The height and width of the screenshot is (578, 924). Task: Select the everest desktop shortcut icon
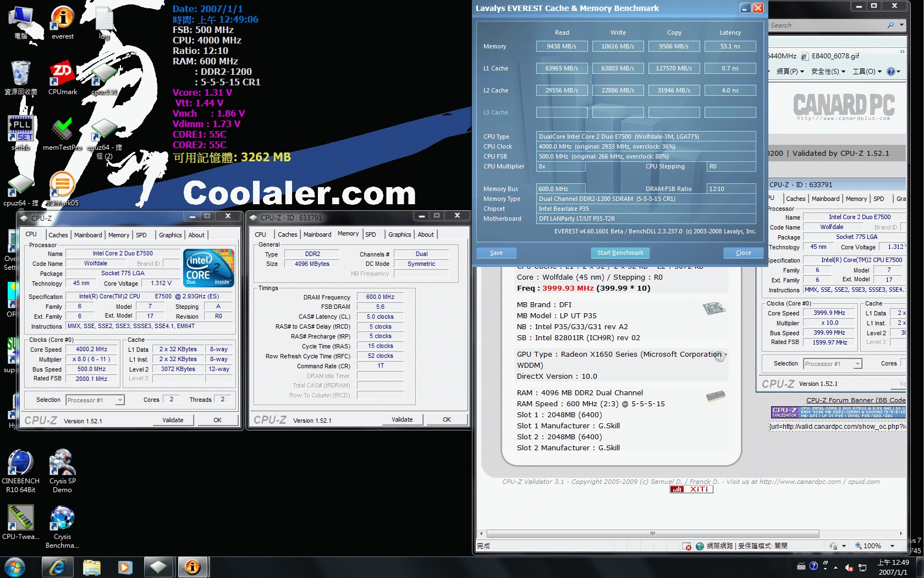point(62,23)
